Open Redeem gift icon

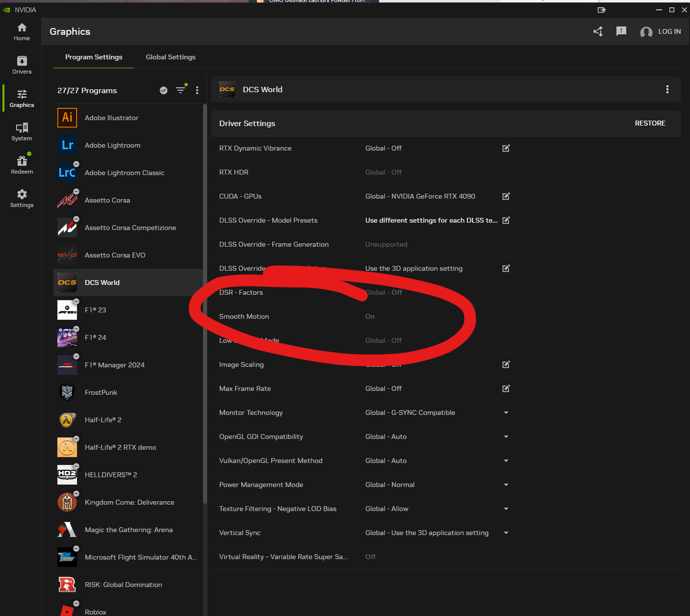point(22,165)
